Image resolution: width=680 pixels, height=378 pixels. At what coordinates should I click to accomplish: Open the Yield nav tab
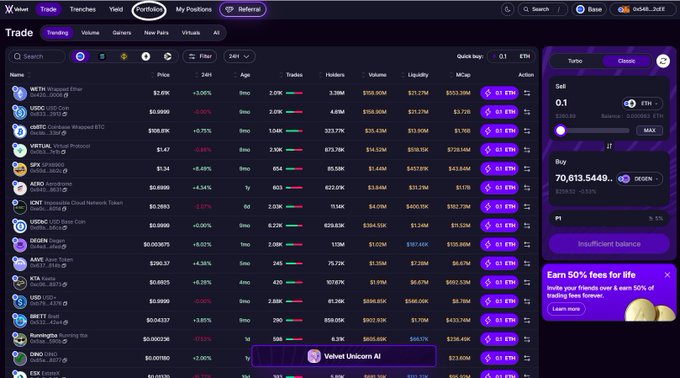(x=116, y=9)
